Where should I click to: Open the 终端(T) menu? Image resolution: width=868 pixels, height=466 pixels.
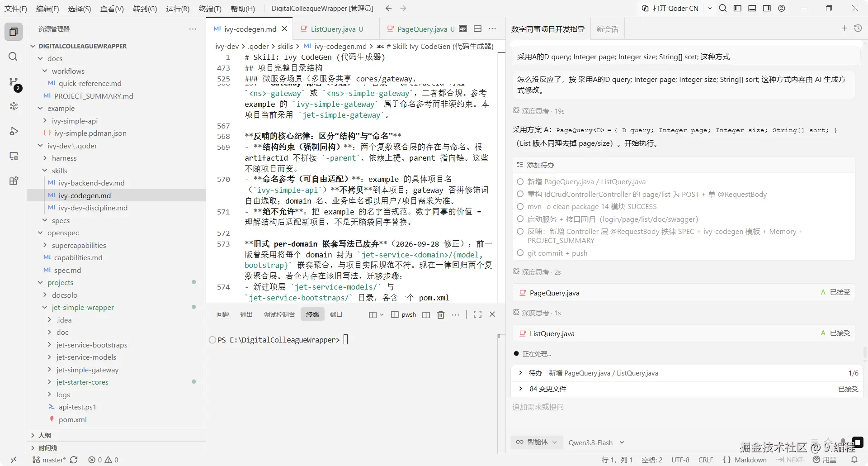point(210,9)
